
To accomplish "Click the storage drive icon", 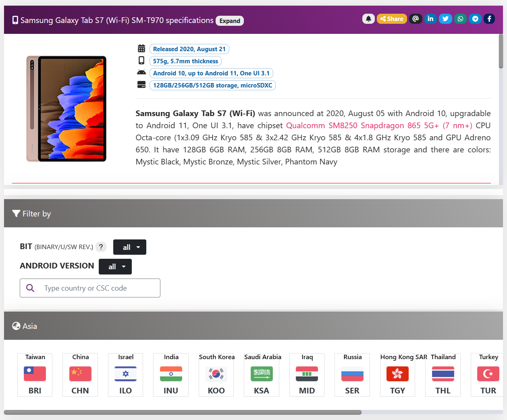I will [141, 85].
